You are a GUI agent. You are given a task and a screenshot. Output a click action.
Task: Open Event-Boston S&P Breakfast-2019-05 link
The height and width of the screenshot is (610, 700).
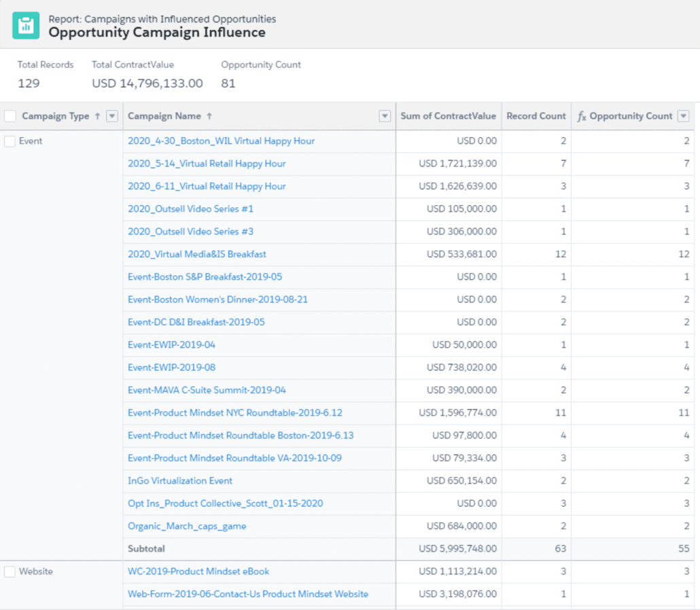coord(205,276)
